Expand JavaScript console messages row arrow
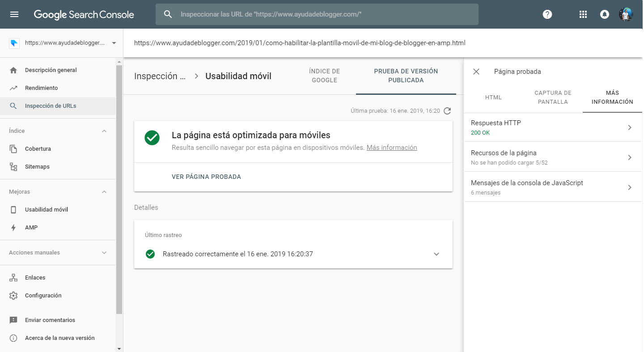This screenshot has height=352, width=644. click(630, 187)
